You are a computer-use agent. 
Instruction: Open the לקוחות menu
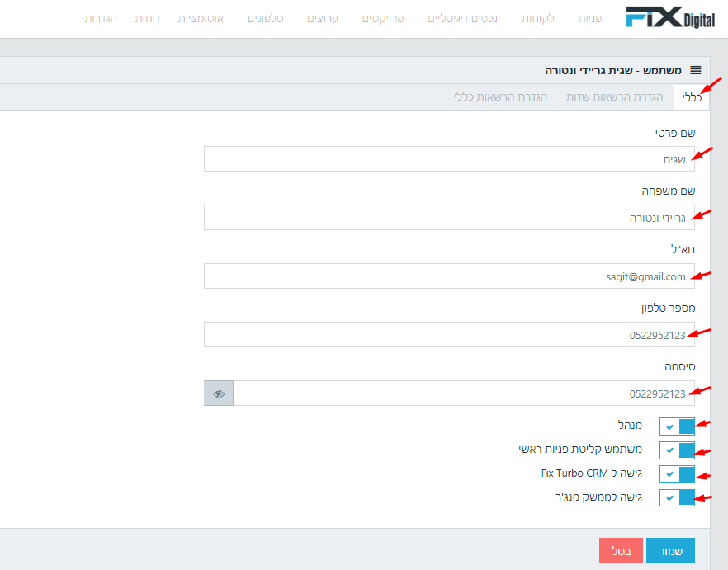(537, 19)
